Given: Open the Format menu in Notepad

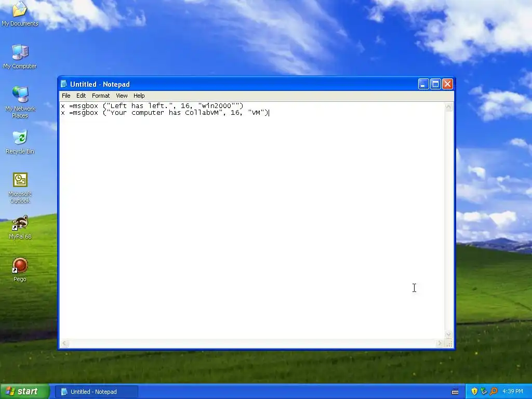Looking at the screenshot, I should click(x=101, y=96).
